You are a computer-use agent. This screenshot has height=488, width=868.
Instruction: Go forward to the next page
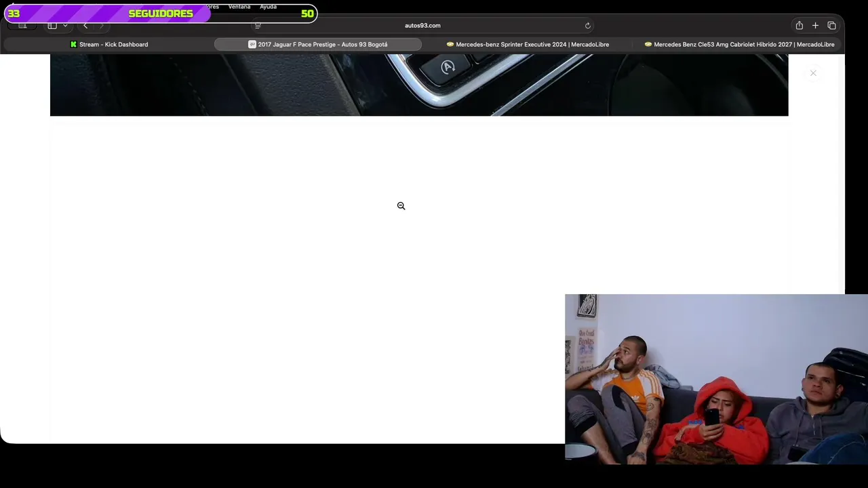(102, 26)
